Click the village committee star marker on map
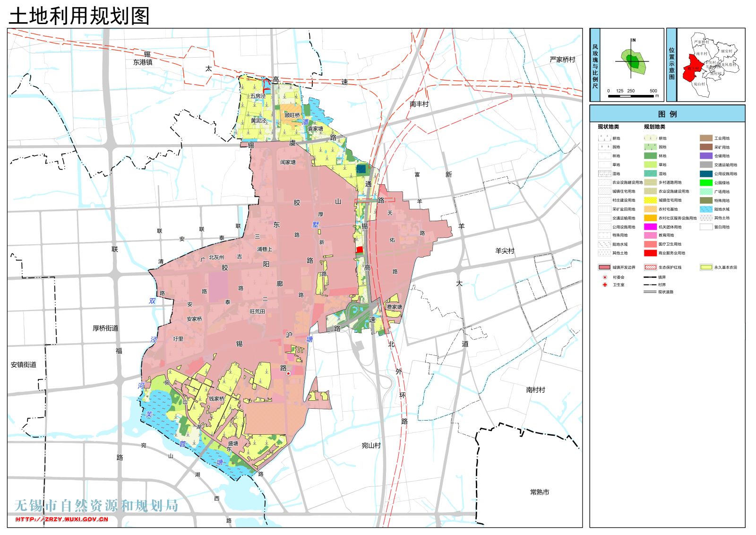756x535 pixels. [x=288, y=373]
